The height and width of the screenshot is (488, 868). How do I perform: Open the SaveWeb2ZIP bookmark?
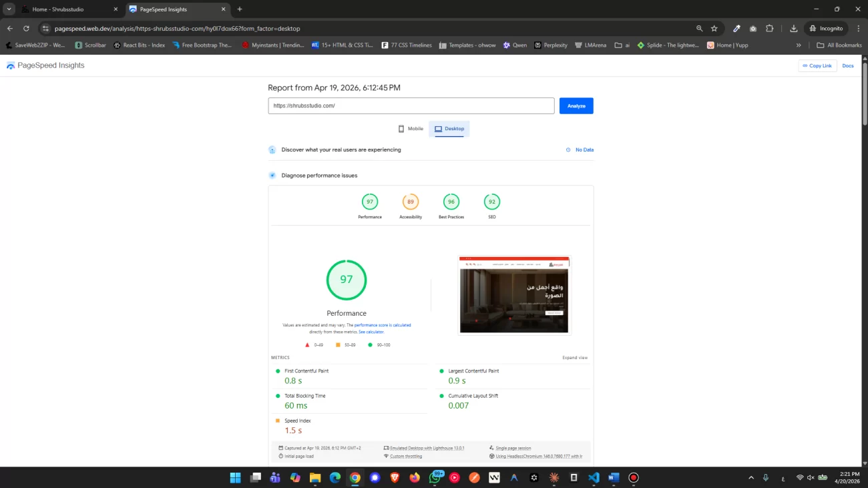point(36,45)
